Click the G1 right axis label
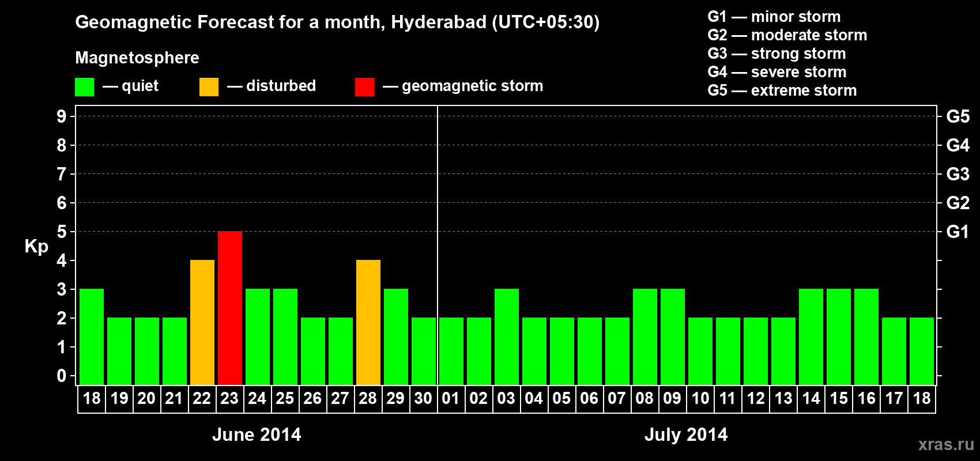 point(958,232)
